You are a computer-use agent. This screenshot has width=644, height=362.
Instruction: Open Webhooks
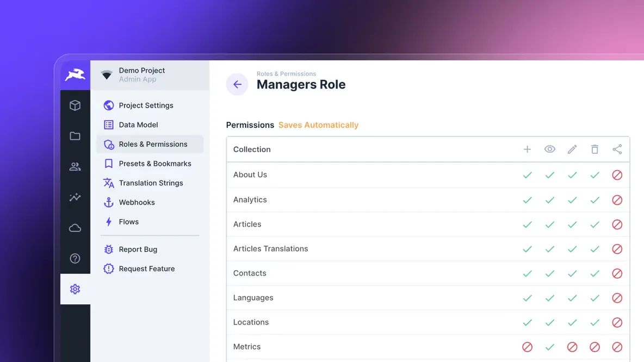[x=150, y=202]
